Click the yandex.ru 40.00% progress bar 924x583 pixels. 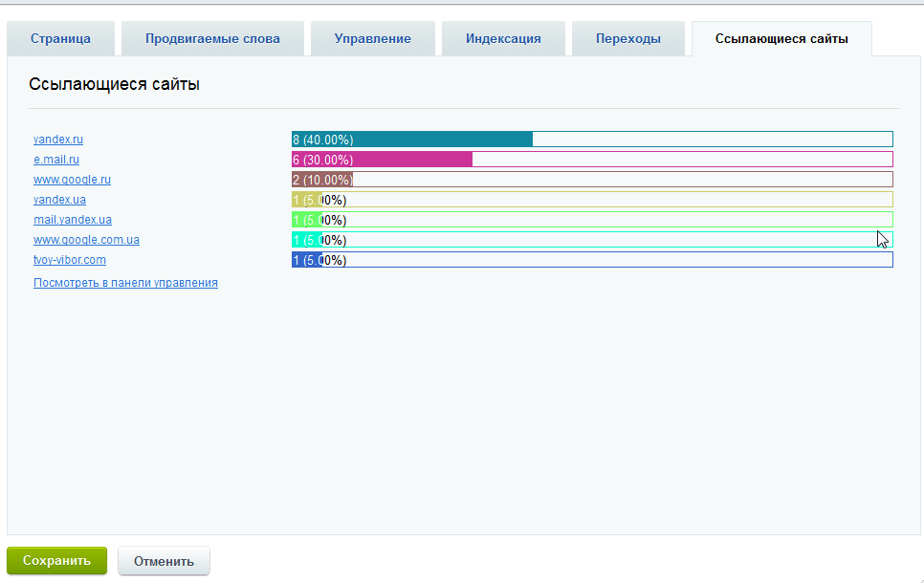(592, 140)
